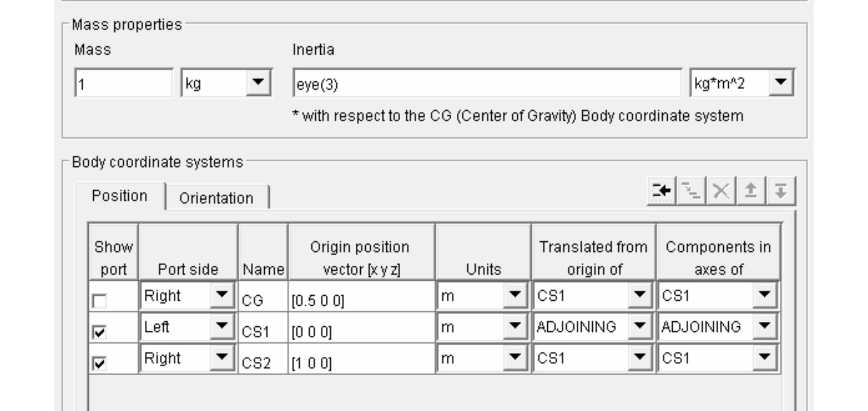The height and width of the screenshot is (411, 868).
Task: Open the Units dropdown in CG row
Action: point(514,296)
